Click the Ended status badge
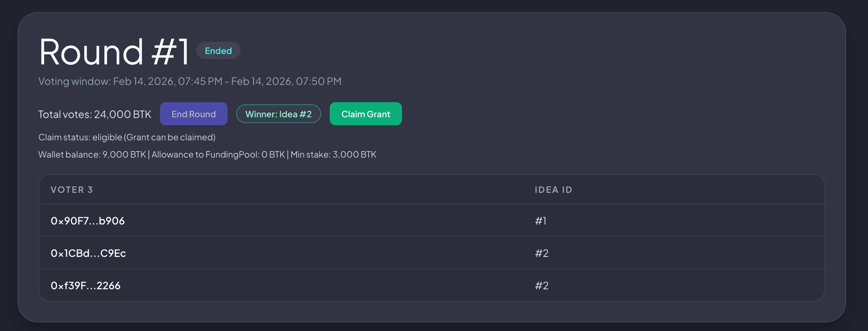This screenshot has width=868, height=331. click(218, 51)
